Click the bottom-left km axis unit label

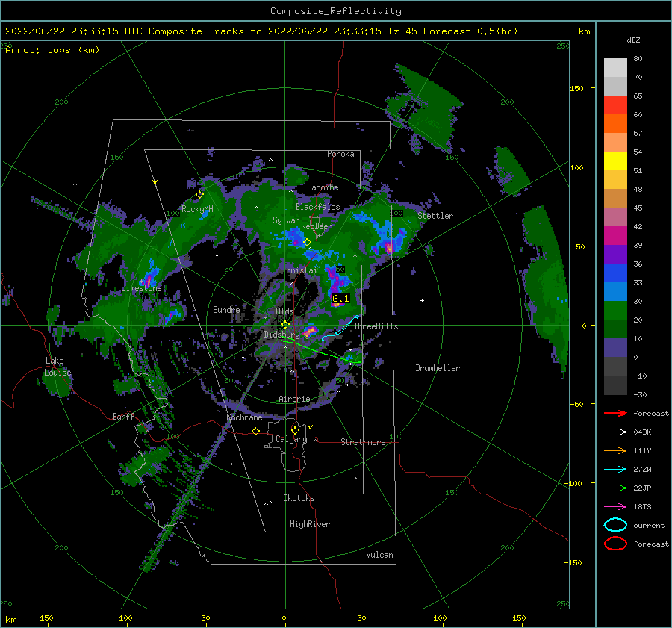(x=11, y=620)
